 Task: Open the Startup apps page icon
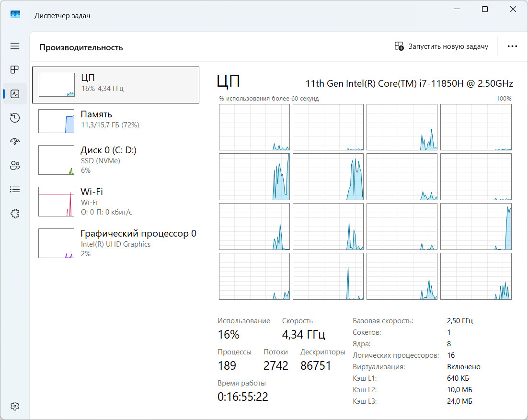coord(15,142)
